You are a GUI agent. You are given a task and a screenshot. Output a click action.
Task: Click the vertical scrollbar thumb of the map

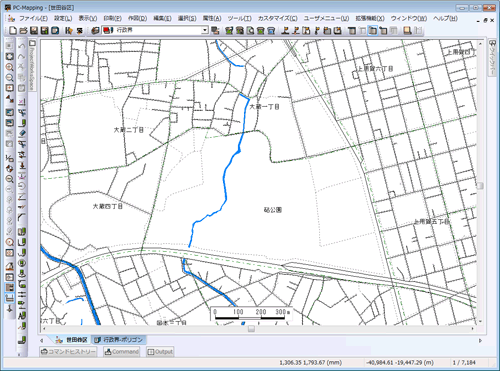[480, 186]
